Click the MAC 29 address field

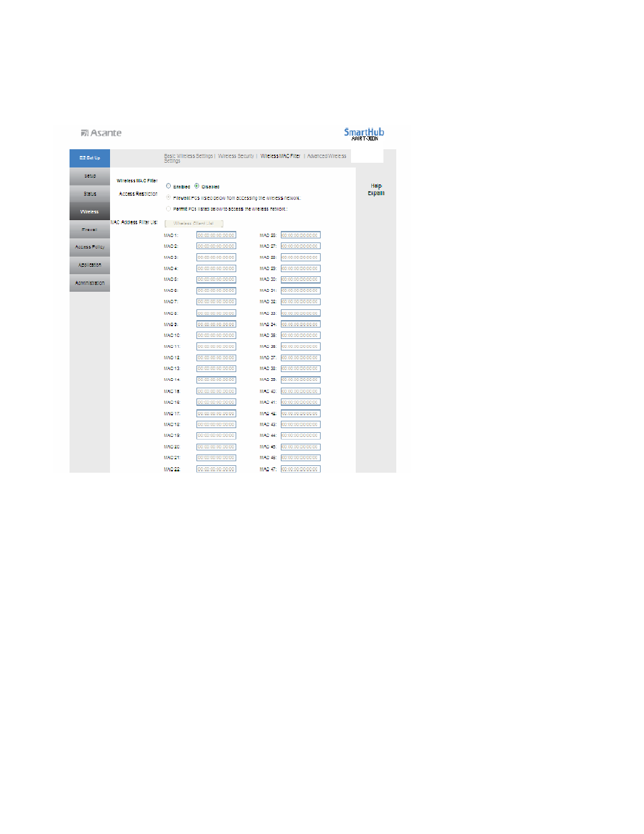point(300,269)
